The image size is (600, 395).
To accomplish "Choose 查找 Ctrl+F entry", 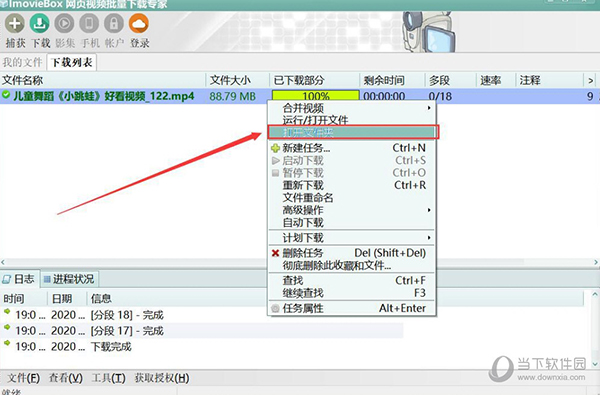I will (352, 281).
